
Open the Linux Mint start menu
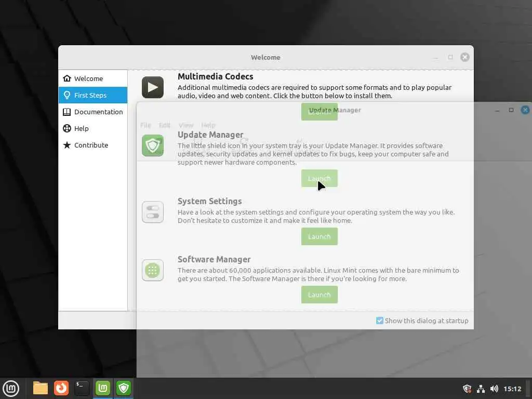[11, 388]
